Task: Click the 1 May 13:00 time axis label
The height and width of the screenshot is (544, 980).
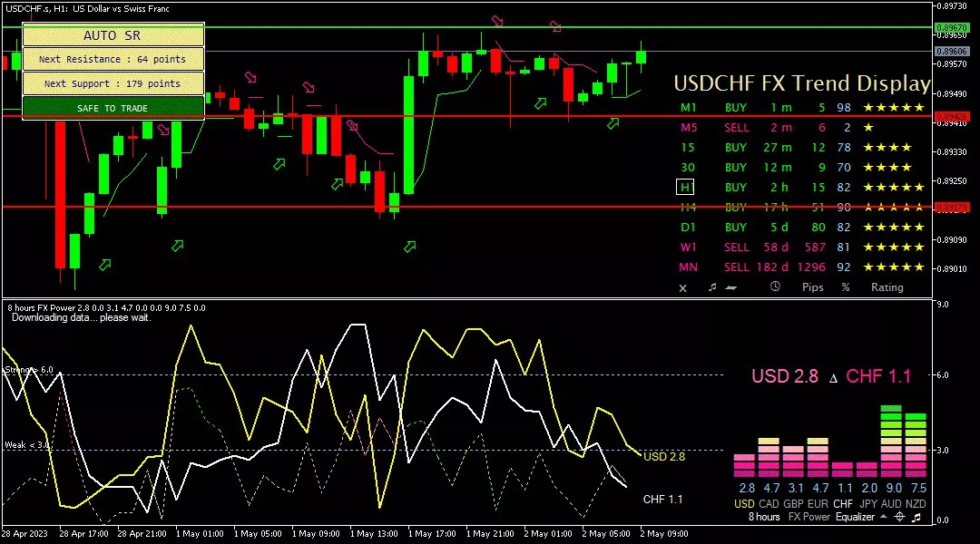Action: (x=374, y=534)
